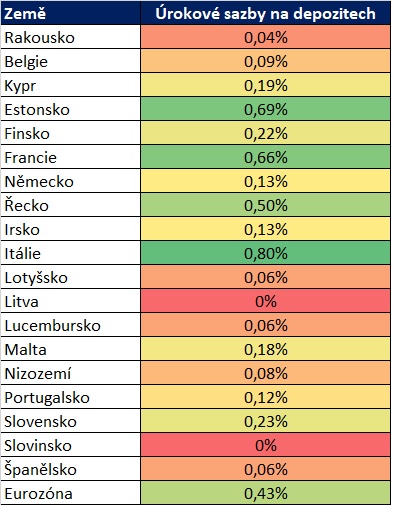This screenshot has height=505, width=395.
Task: Select the 0,50% Řecko rate cell
Action: coord(265,205)
